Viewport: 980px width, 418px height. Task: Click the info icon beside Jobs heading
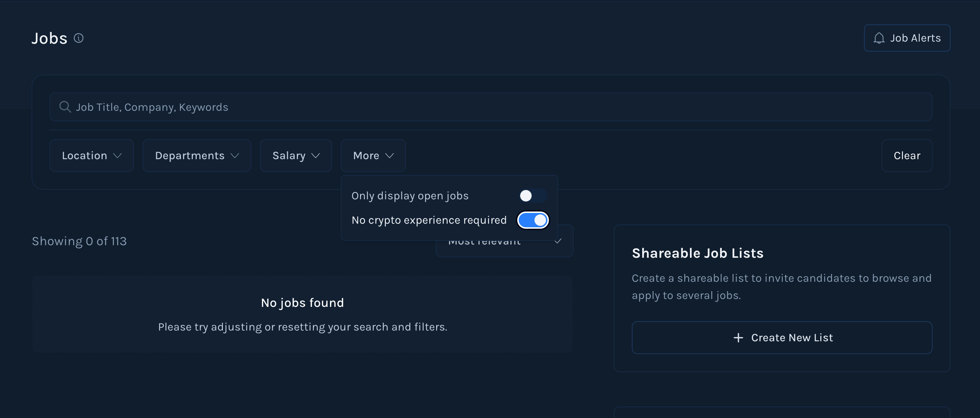(78, 38)
